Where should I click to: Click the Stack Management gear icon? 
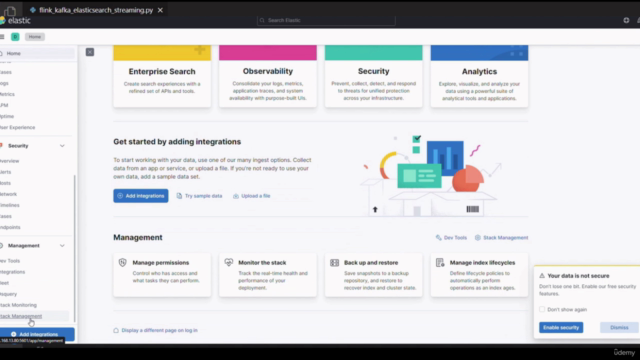coord(478,238)
